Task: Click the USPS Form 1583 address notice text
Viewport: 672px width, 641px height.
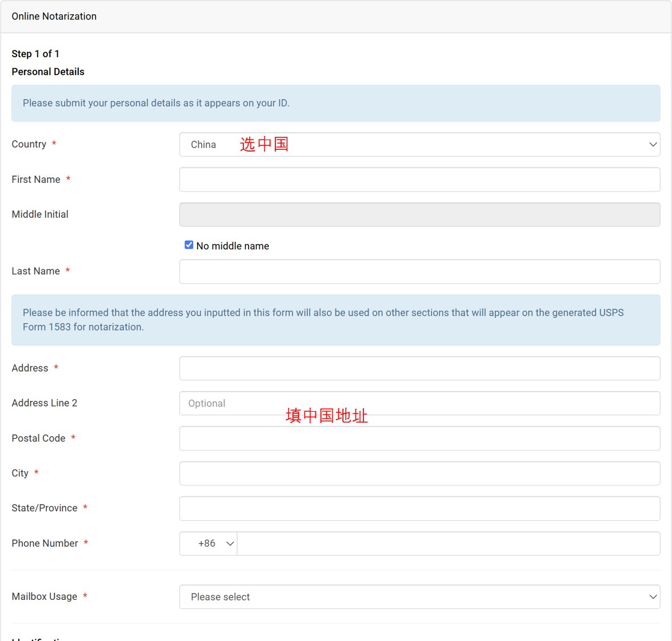Action: [323, 320]
